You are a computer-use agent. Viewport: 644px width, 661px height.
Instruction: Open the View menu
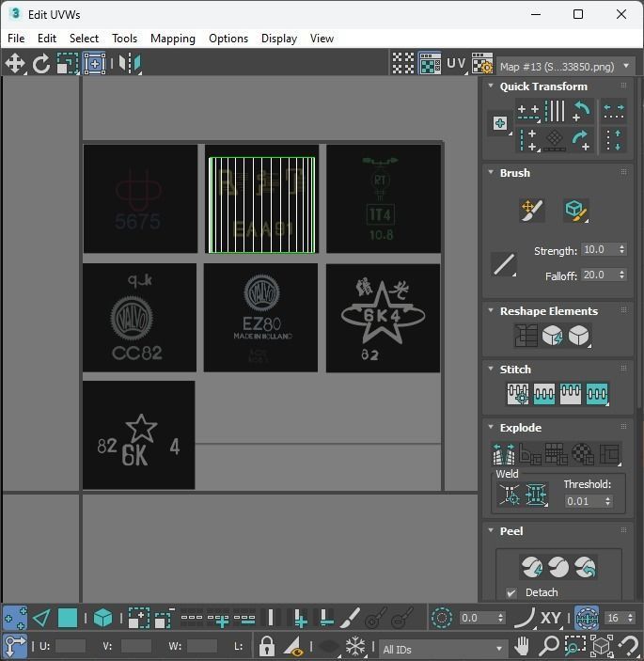point(322,39)
